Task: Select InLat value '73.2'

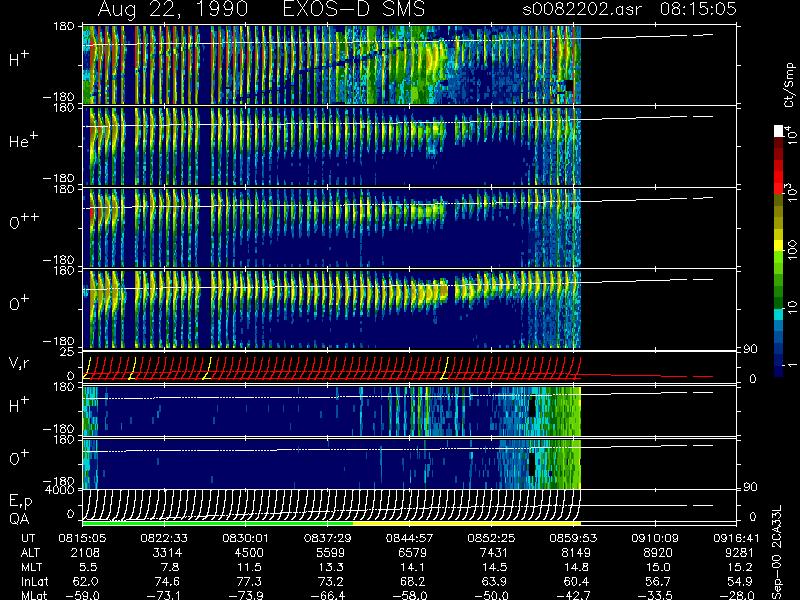Action: tap(331, 581)
